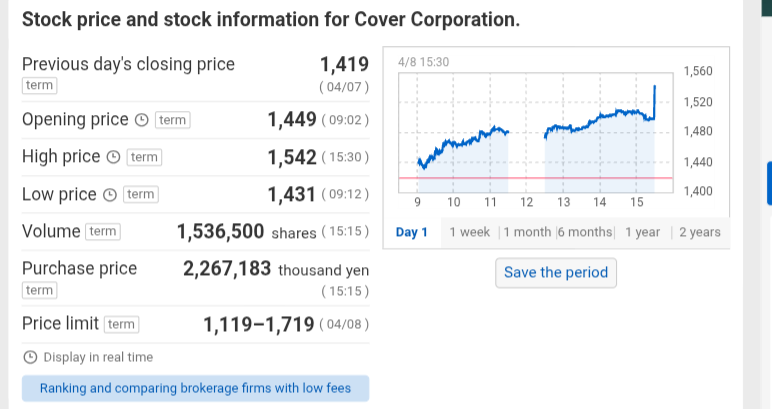This screenshot has width=772, height=409.
Task: Click the clock icon next to Display in real time
Action: click(x=30, y=357)
